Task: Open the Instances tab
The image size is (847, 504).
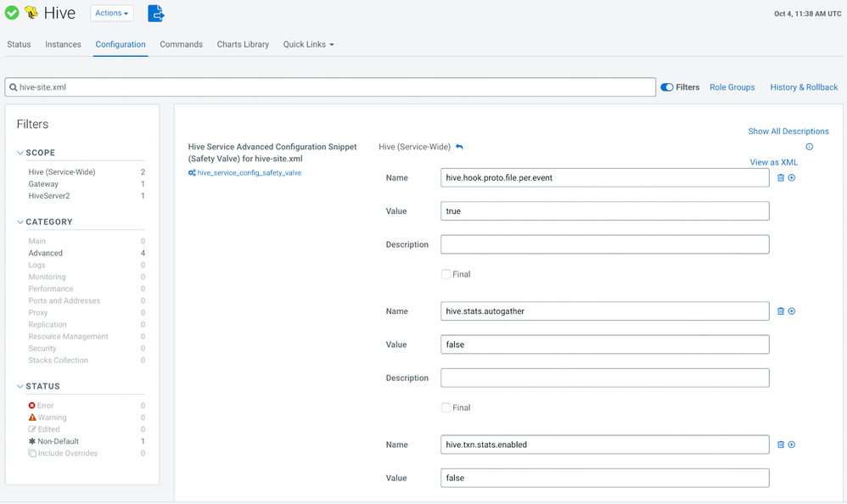Action: (63, 44)
